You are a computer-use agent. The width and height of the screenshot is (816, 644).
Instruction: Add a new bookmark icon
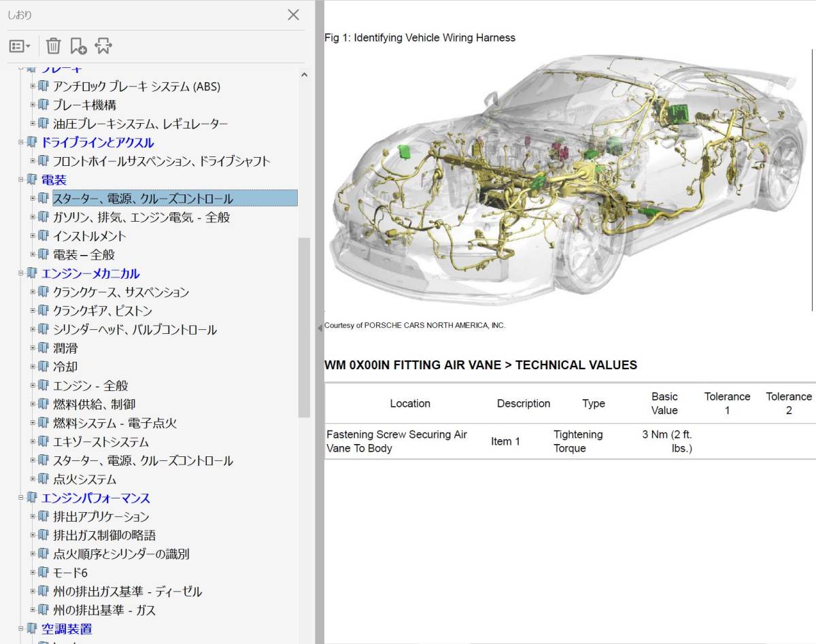click(x=78, y=46)
